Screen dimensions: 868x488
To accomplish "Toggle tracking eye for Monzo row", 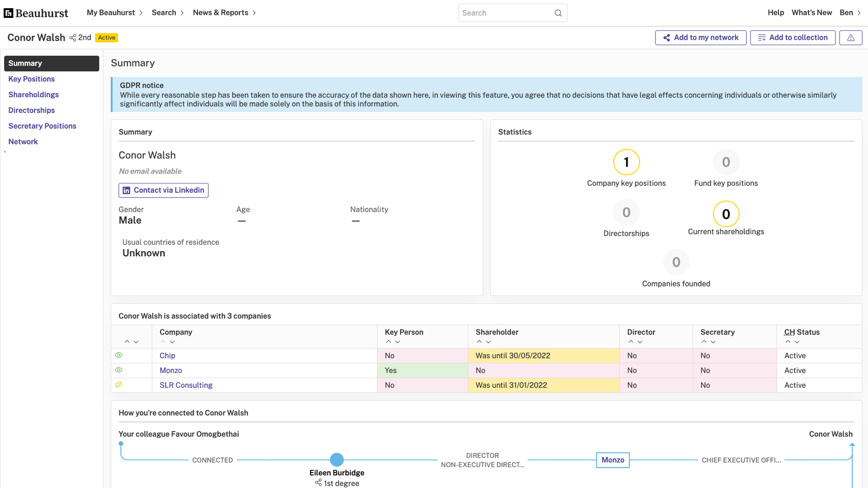I will tap(119, 370).
